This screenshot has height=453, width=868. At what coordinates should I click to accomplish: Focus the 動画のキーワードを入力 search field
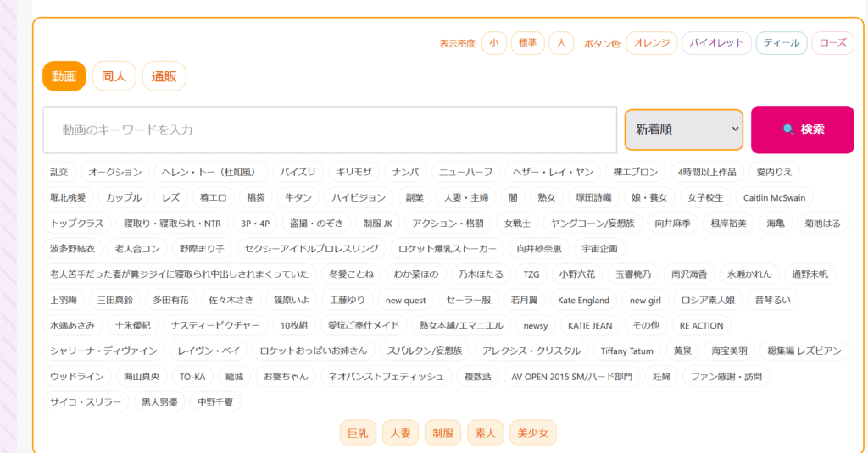(329, 130)
